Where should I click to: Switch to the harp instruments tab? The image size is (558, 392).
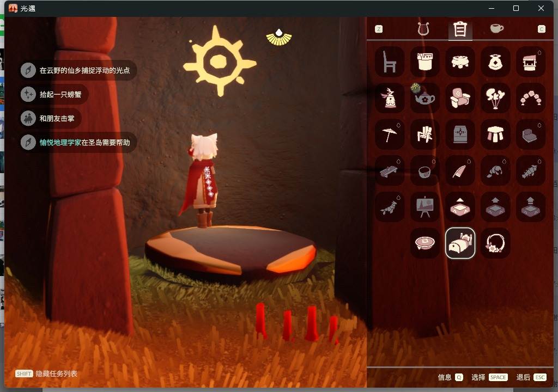(423, 29)
